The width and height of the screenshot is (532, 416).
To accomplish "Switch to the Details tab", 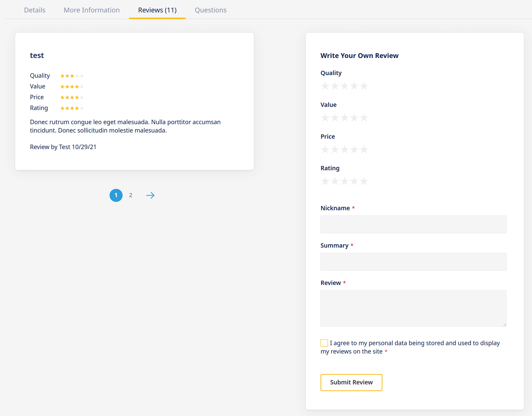I will coord(35,10).
